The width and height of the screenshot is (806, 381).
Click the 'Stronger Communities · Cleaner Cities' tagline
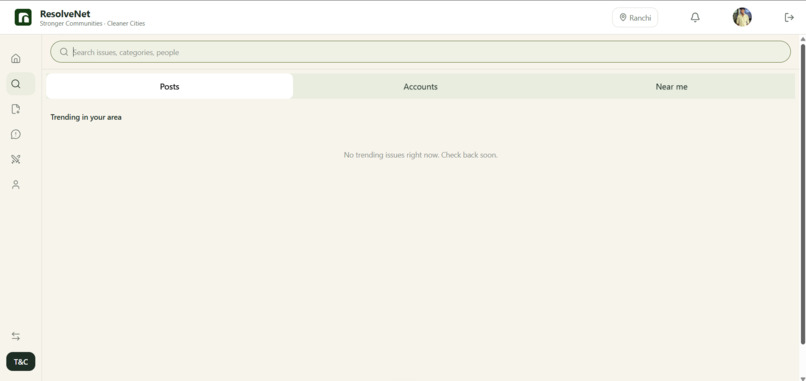(93, 24)
